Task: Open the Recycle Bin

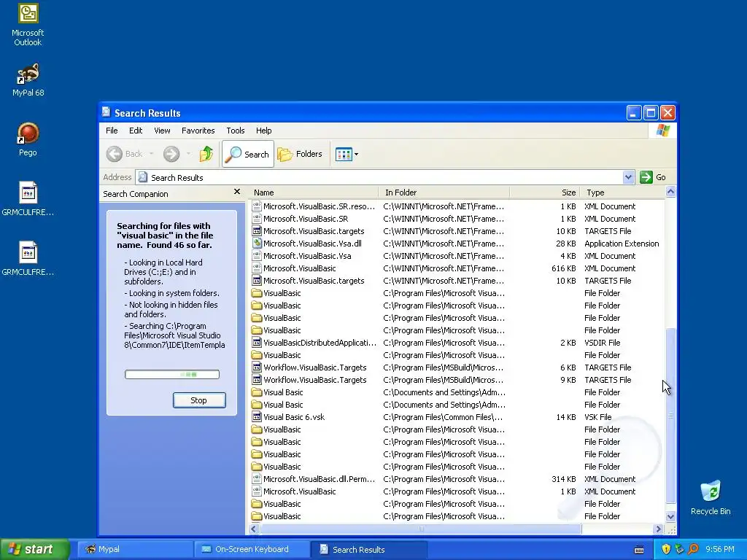Action: tap(711, 497)
